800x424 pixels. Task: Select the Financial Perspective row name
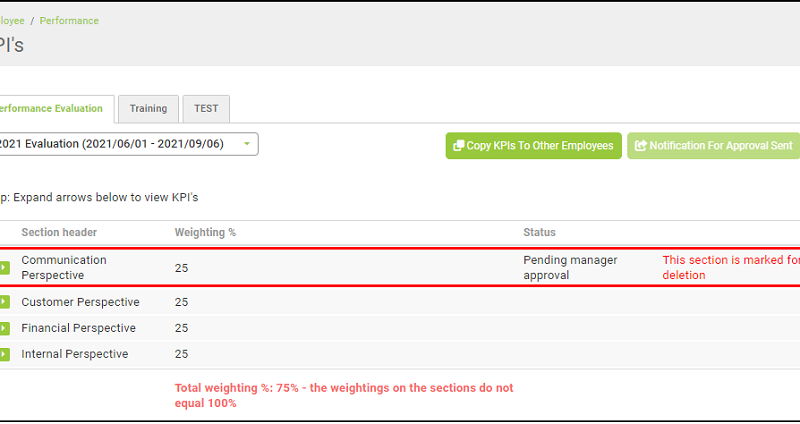coord(79,328)
